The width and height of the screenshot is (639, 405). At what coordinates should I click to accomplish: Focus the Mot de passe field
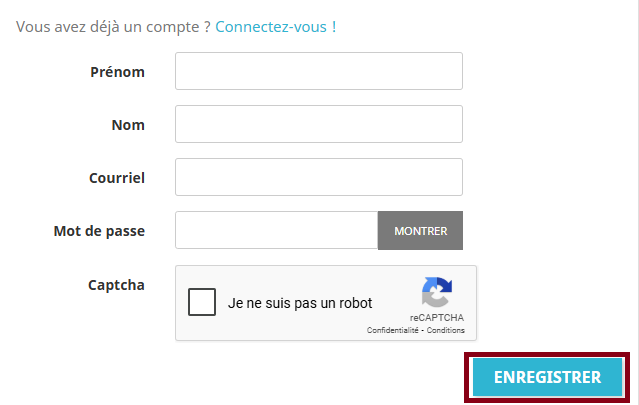click(277, 230)
